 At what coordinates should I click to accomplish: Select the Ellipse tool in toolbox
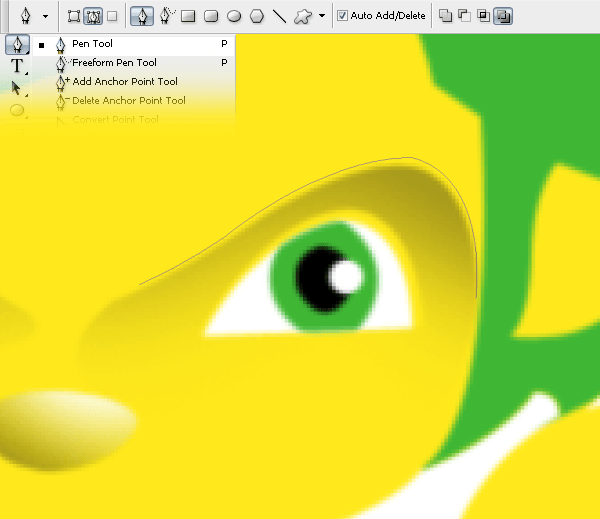[17, 110]
